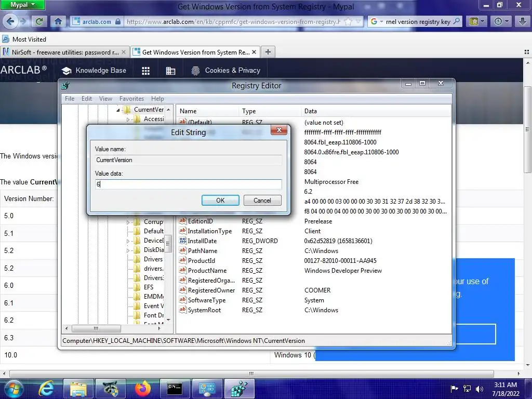The width and height of the screenshot is (532, 399).
Task: Click the Name column header
Action: (208, 111)
